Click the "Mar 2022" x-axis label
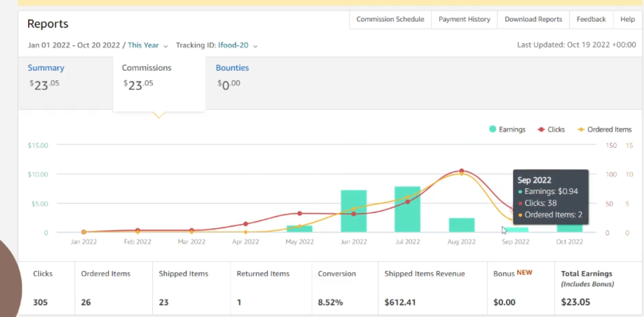Viewport: 644px width, 317px height. 191,242
